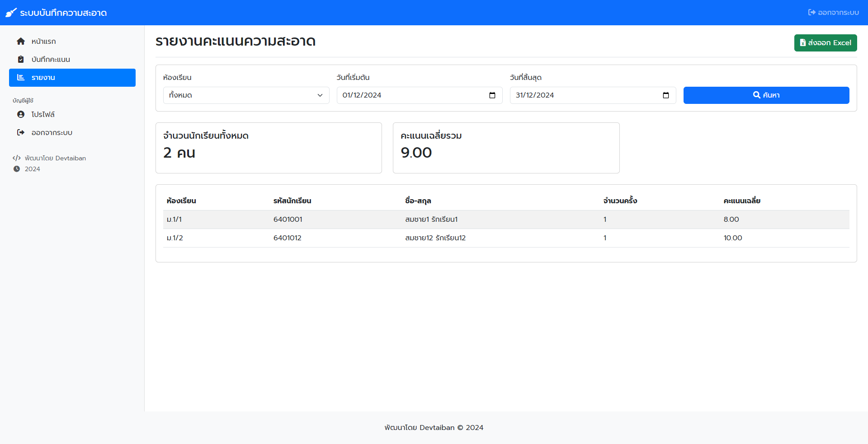This screenshot has width=868, height=444.
Task: Open calendar picker for start date
Action: click(x=492, y=95)
